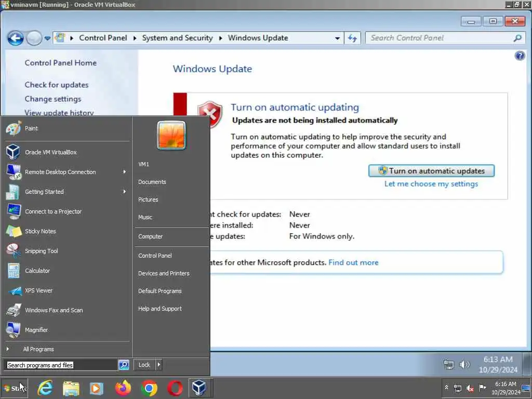Click host clock showing 6:16 AM
Screen dimensions: 532x399
point(506,388)
